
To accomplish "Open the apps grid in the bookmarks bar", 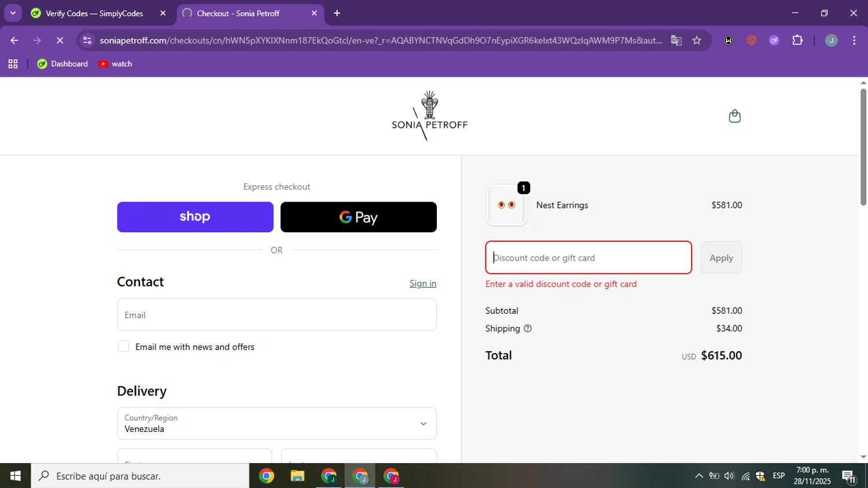I will pos(13,64).
